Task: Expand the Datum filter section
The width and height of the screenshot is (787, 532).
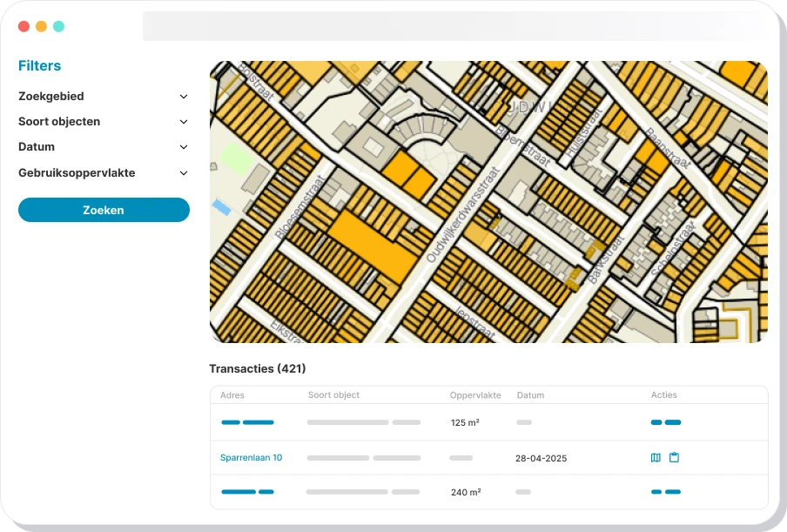Action: (103, 147)
